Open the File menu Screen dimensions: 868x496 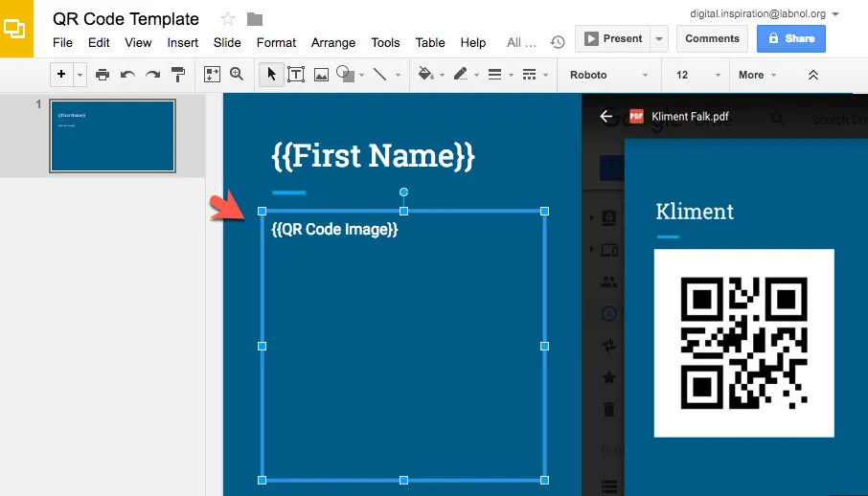tap(62, 43)
